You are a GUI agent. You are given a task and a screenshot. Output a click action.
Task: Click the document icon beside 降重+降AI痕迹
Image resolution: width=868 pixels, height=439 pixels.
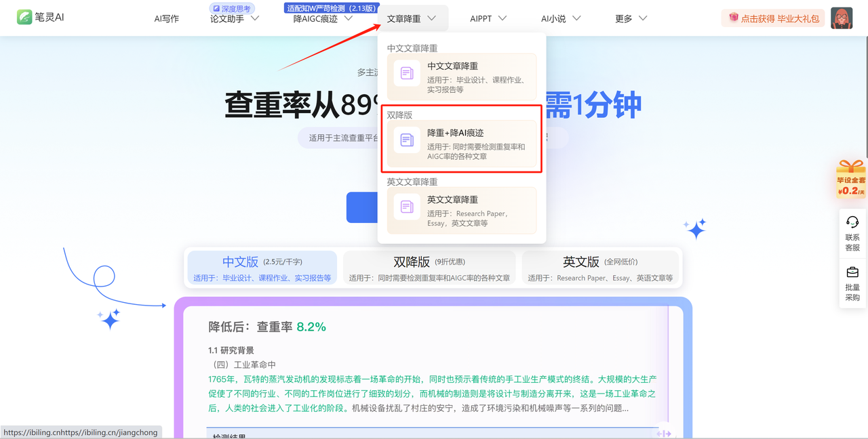(407, 140)
